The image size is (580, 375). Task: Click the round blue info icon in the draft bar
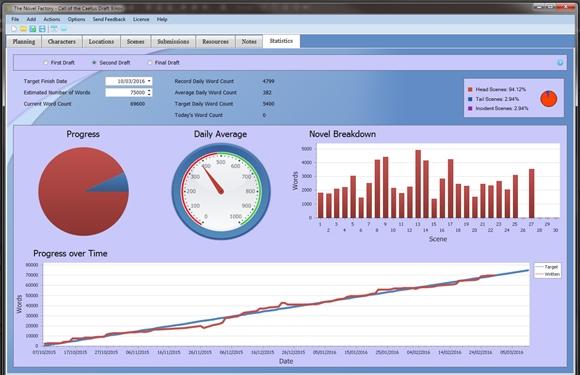[560, 62]
